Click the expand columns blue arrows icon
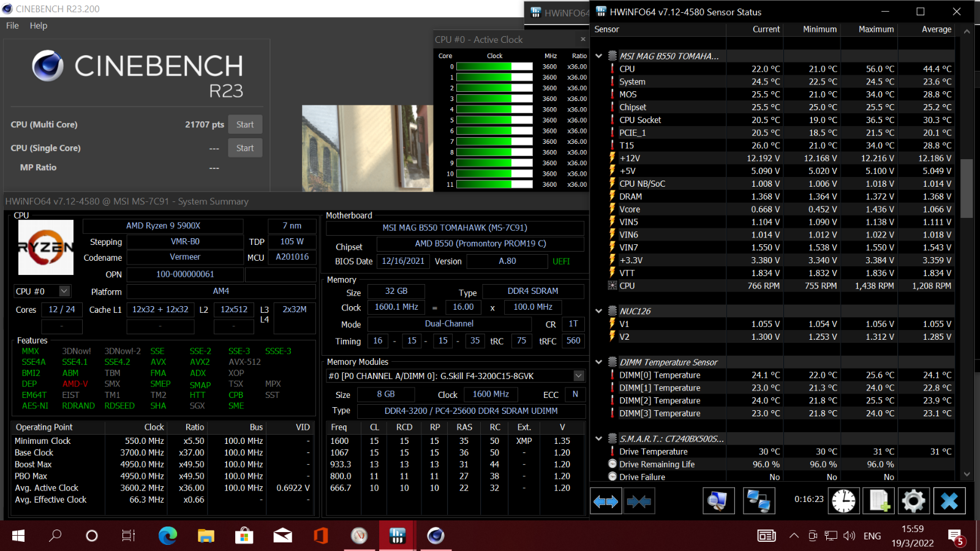 point(606,501)
